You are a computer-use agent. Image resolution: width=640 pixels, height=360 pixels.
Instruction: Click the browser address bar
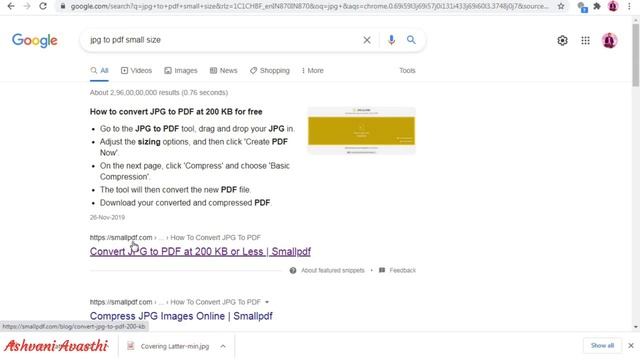[309, 6]
